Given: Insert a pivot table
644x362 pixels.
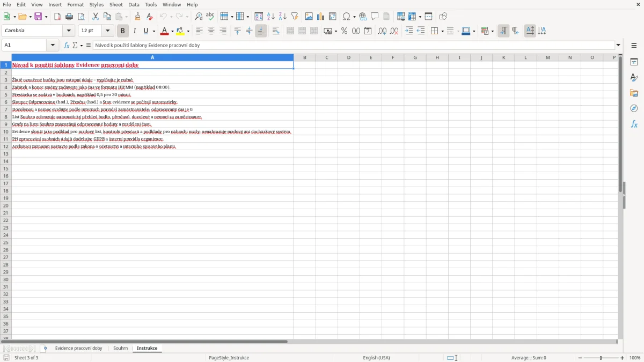Looking at the screenshot, I should pos(333,17).
